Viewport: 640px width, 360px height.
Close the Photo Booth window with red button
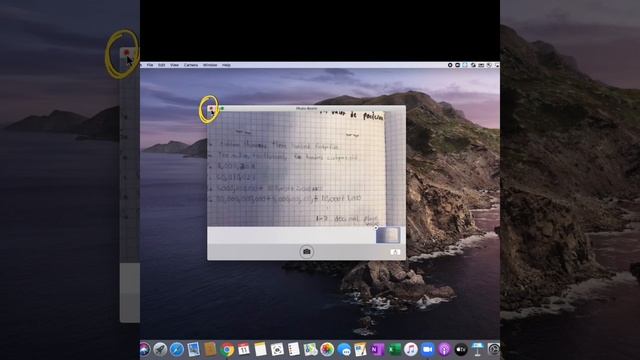pyautogui.click(x=211, y=109)
